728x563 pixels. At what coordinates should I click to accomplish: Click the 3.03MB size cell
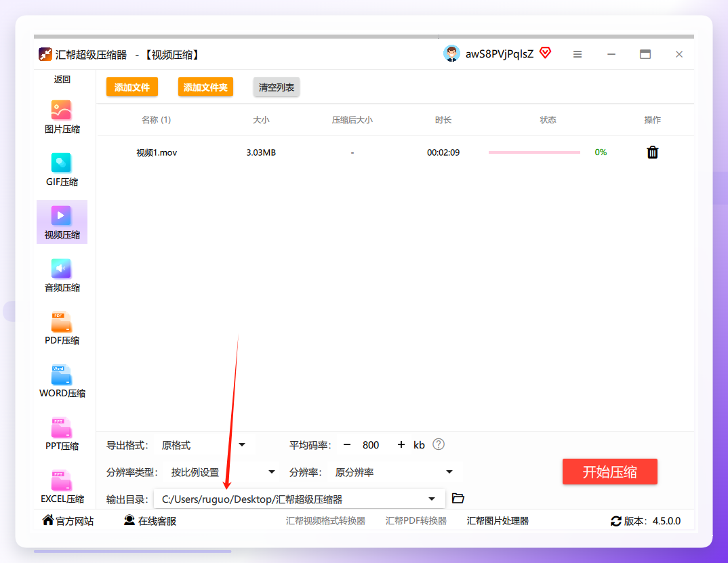tap(261, 152)
